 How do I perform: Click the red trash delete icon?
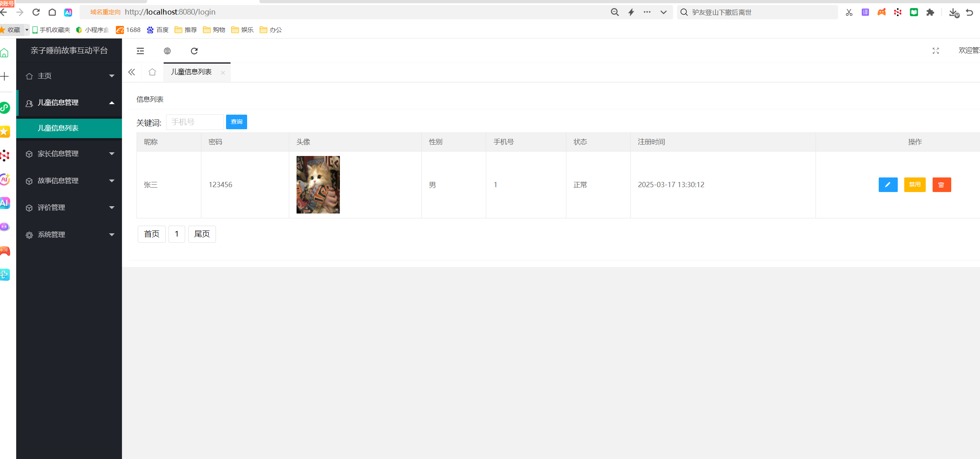click(941, 185)
